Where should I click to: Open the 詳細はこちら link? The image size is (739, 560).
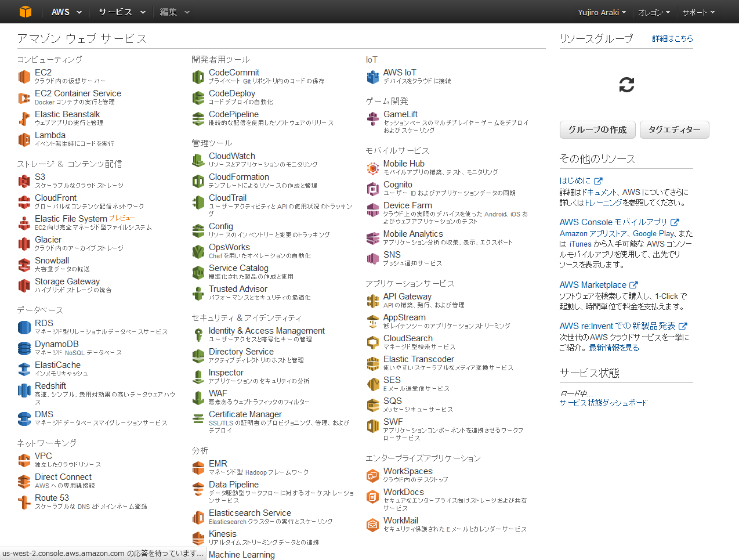click(x=673, y=38)
